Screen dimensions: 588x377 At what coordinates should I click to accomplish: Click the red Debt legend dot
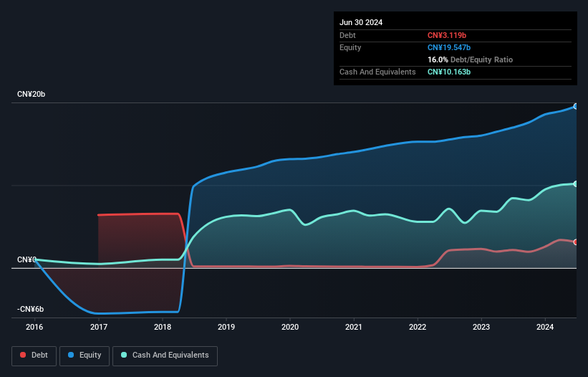click(x=23, y=355)
